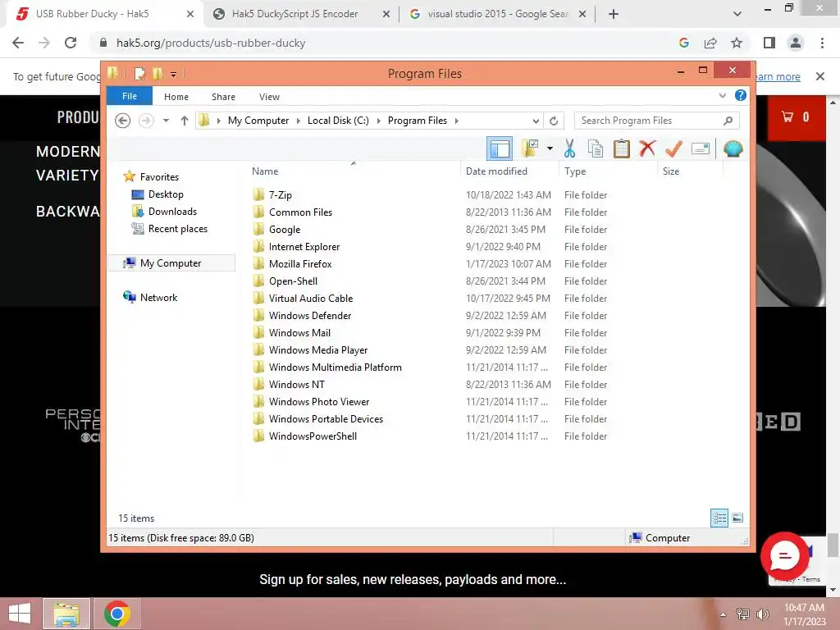The width and height of the screenshot is (840, 630).
Task: Expand the arrow after Program Files breadcrumb
Action: (456, 121)
